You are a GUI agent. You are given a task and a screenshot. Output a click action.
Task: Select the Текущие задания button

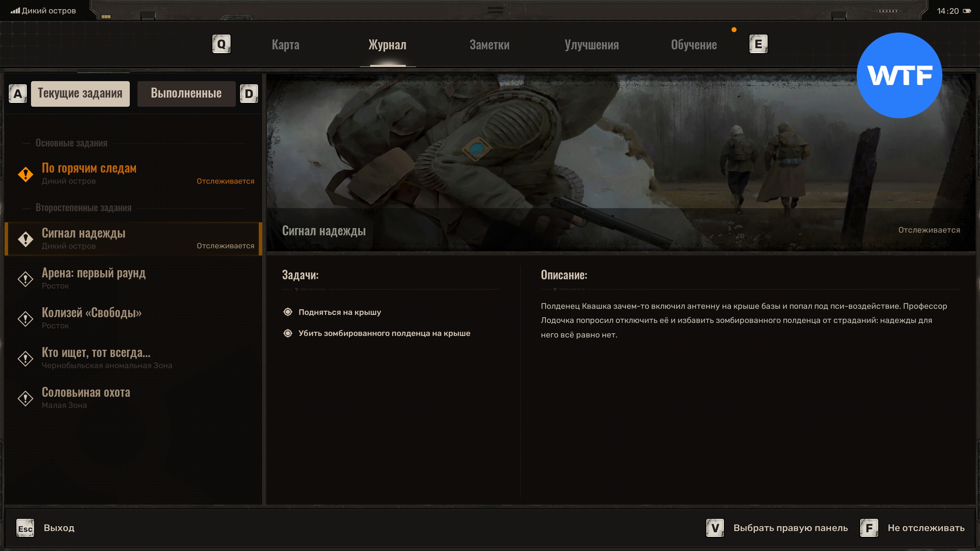point(80,93)
